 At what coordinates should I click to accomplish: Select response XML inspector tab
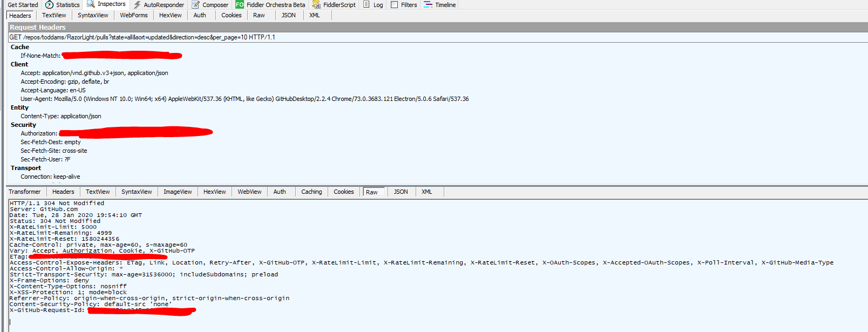[x=427, y=192]
